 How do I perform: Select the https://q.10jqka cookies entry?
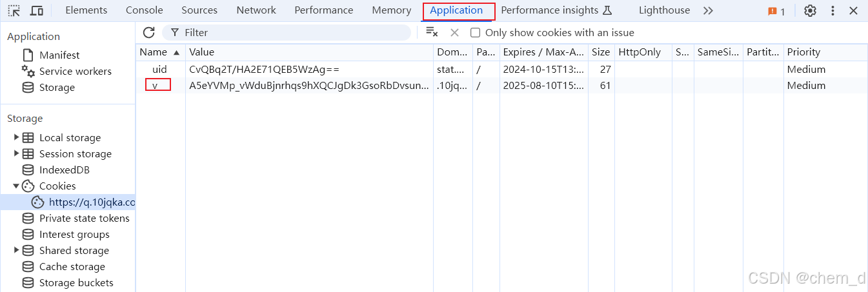click(x=92, y=202)
